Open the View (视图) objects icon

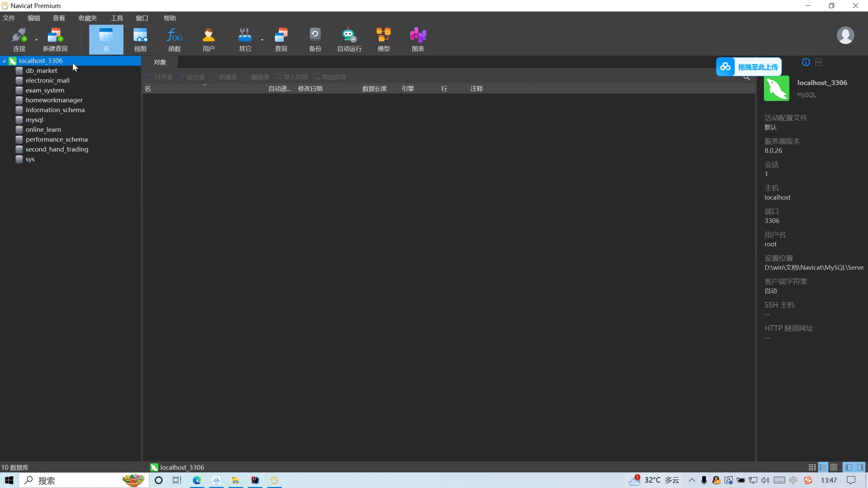(x=140, y=39)
